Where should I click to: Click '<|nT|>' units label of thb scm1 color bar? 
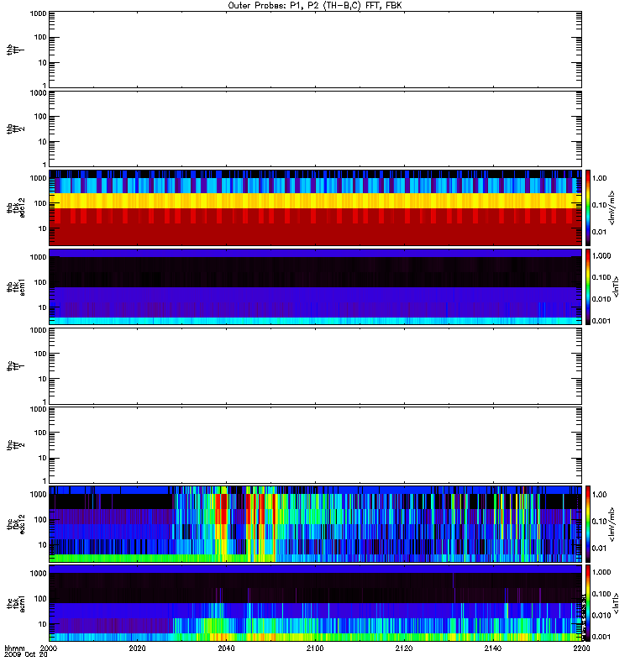tap(616, 287)
